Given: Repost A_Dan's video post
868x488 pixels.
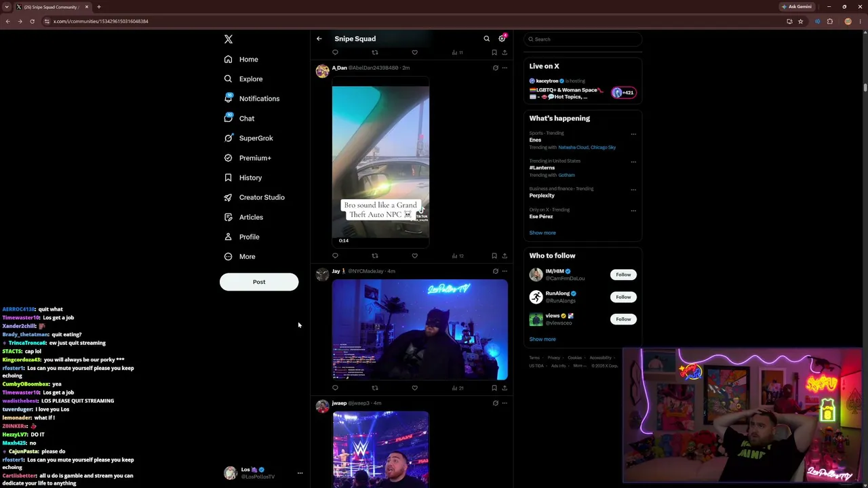Looking at the screenshot, I should click(375, 256).
